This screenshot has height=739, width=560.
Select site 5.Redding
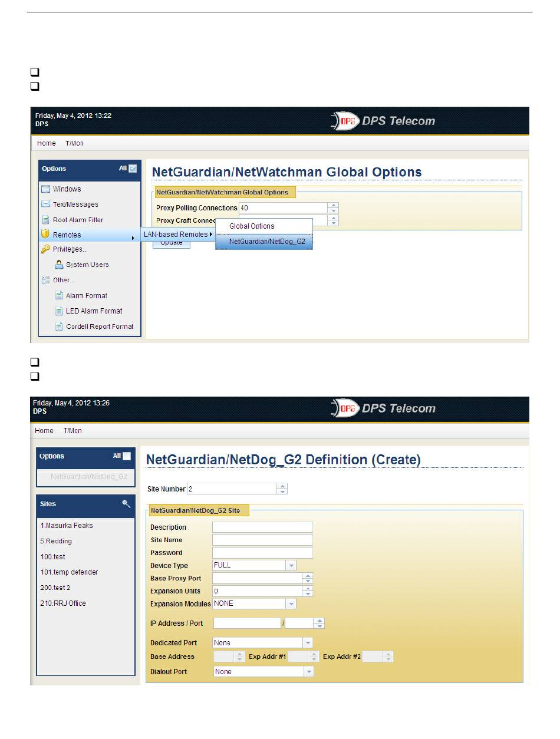point(57,541)
